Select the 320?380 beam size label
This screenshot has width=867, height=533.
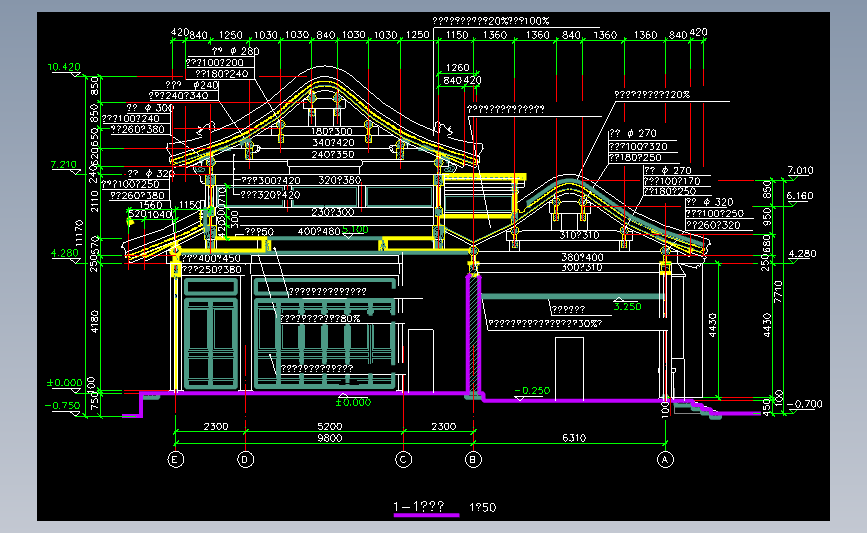pyautogui.click(x=340, y=180)
